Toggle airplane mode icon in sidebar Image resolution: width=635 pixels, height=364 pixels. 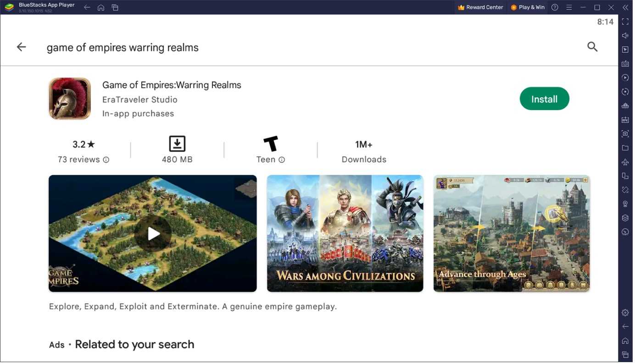click(625, 162)
